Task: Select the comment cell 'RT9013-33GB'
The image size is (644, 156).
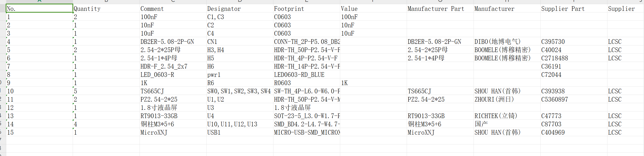Action: point(159,116)
